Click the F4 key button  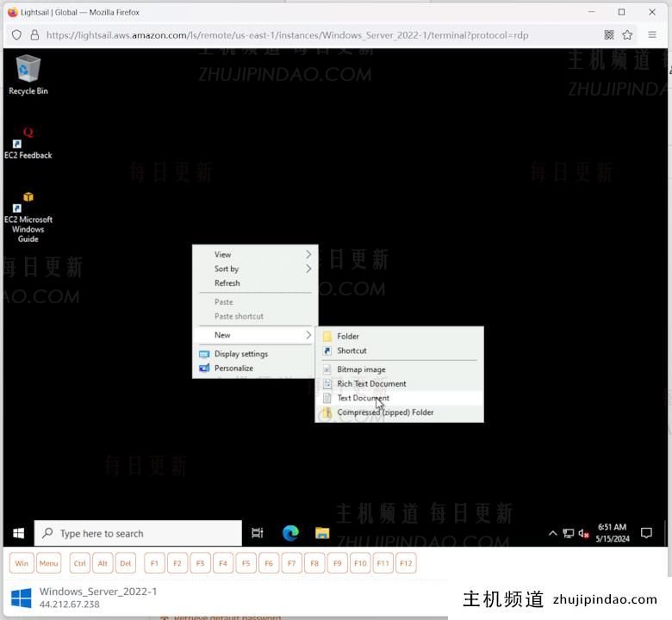223,563
